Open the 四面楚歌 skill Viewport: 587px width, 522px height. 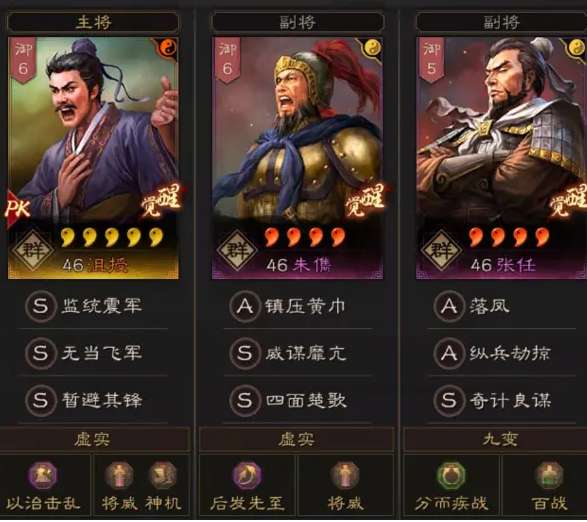[x=298, y=400]
